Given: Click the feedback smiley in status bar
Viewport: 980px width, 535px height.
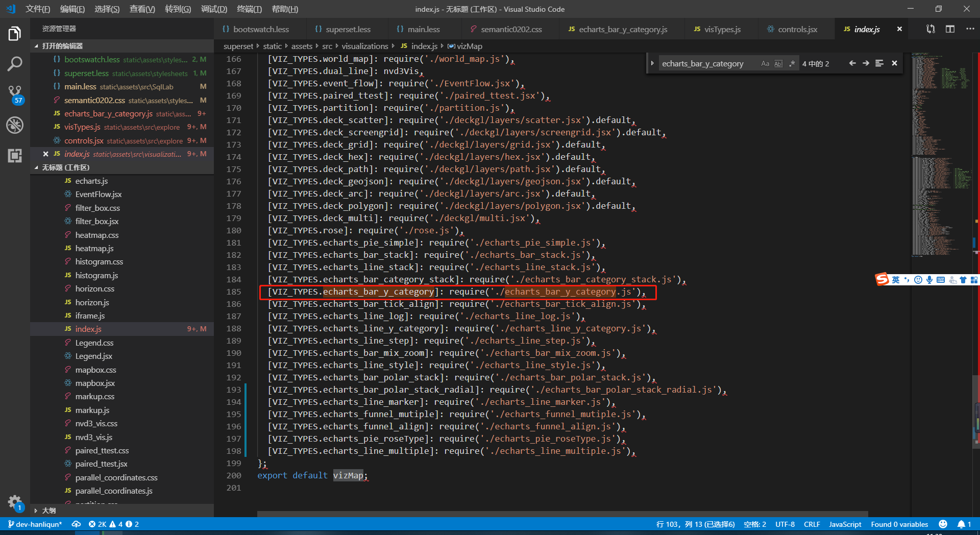Looking at the screenshot, I should click(x=943, y=524).
